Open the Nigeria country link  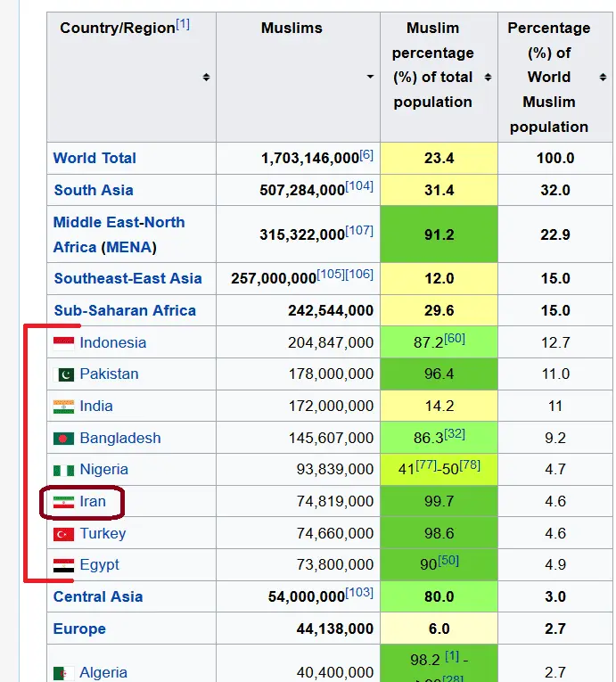click(104, 470)
